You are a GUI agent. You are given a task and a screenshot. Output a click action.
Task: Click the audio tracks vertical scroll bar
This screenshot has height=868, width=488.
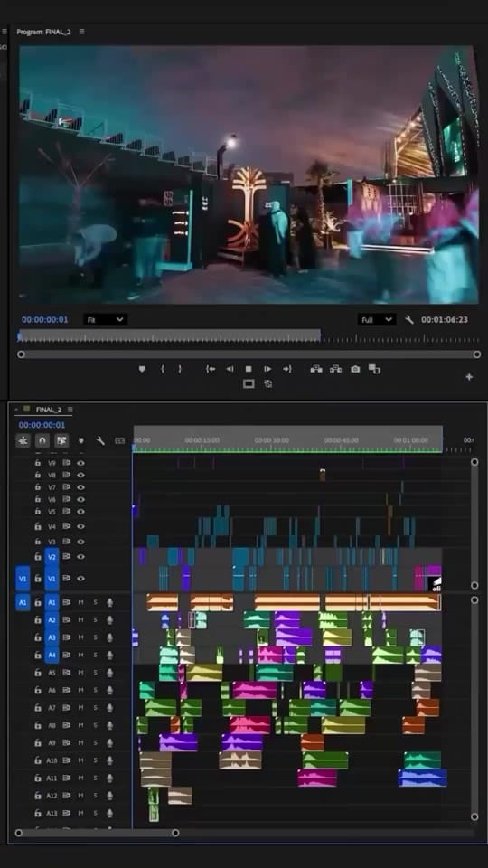pos(474,708)
